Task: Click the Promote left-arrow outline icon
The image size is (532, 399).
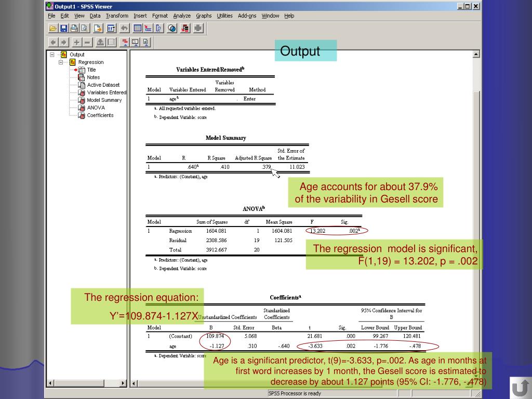Action: point(54,43)
